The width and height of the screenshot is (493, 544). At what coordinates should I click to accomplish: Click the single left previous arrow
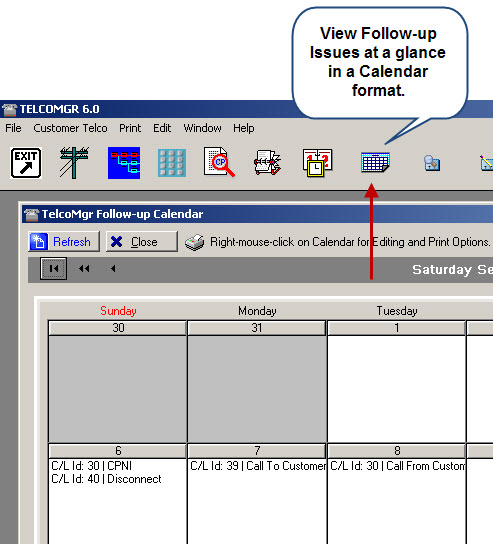113,269
